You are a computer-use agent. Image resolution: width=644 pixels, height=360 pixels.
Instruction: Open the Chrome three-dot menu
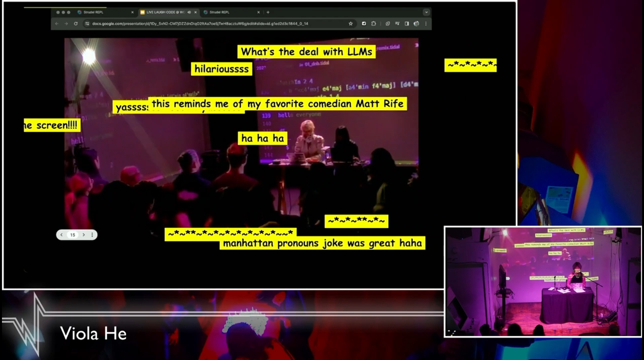426,24
